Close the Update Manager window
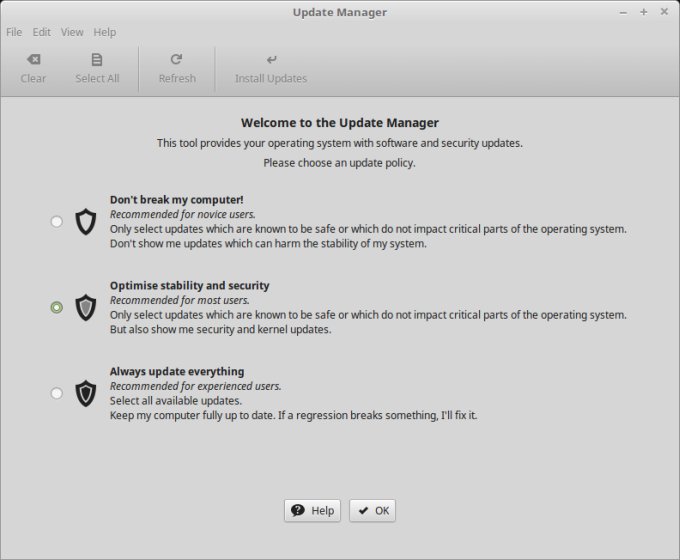This screenshot has width=680, height=560. click(x=664, y=12)
